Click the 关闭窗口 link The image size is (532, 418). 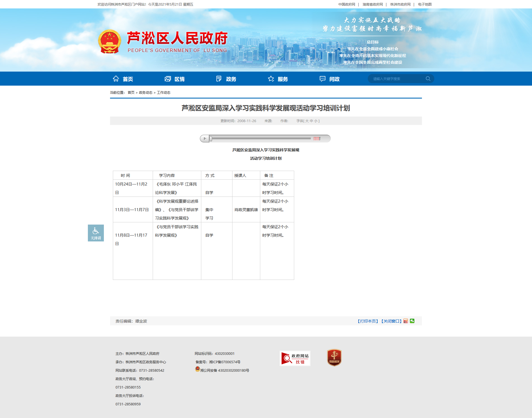(391, 321)
